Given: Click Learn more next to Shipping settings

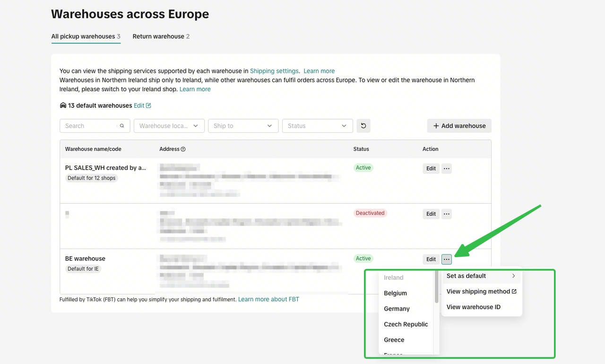Looking at the screenshot, I should 319,71.
